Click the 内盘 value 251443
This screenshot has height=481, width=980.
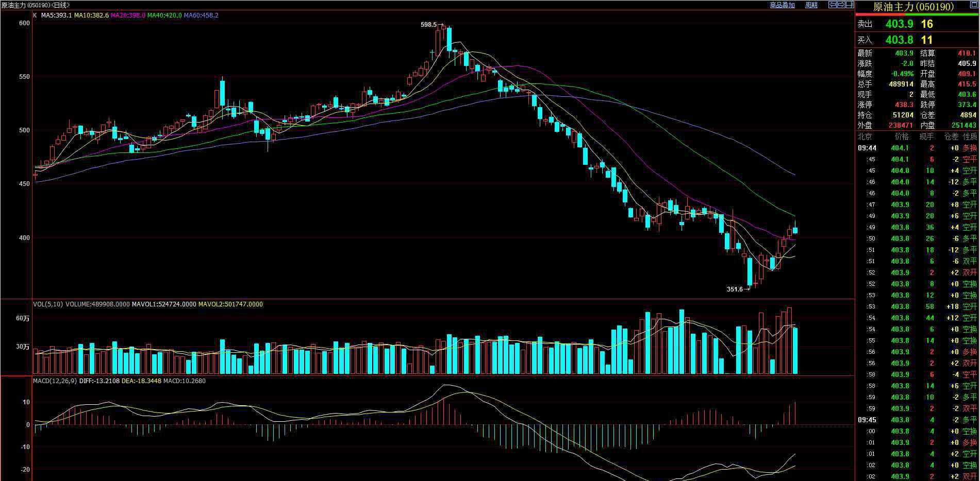[x=964, y=126]
